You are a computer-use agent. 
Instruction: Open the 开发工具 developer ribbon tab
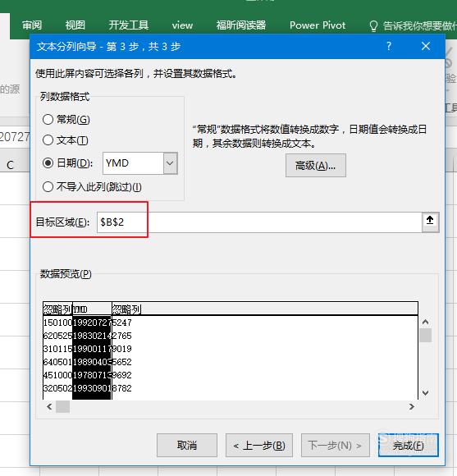click(x=129, y=25)
